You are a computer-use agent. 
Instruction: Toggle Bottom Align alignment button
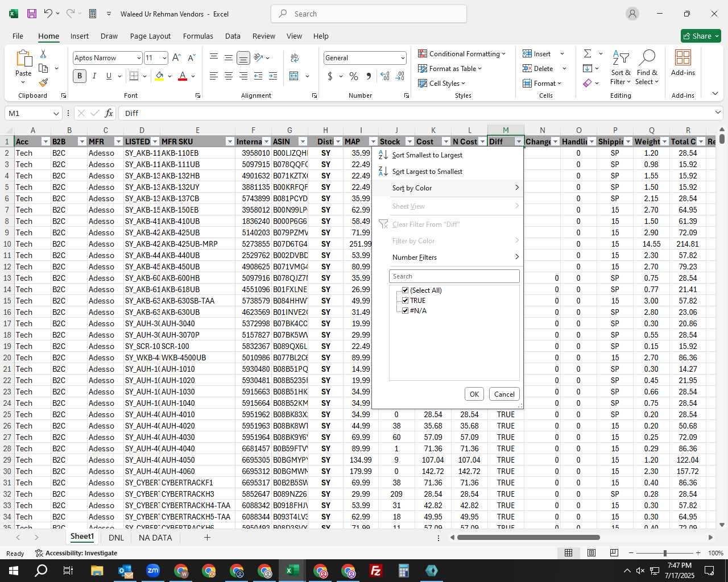click(243, 57)
